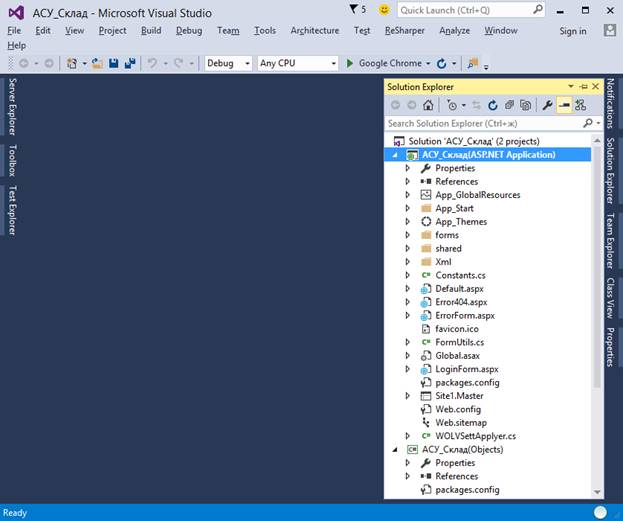623x521 pixels.
Task: Open Google Chrome browser target dropdown
Action: [x=428, y=63]
